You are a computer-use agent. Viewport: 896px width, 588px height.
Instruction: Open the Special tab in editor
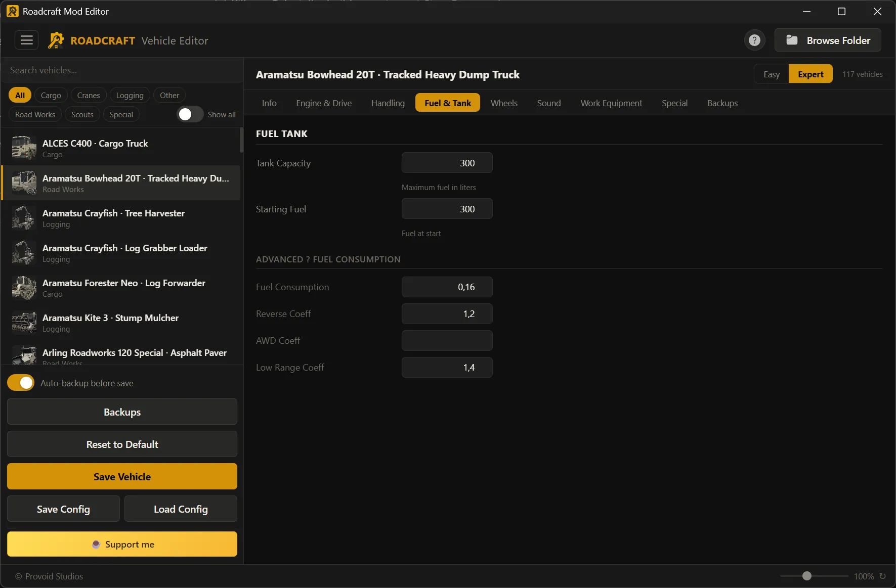click(x=674, y=103)
